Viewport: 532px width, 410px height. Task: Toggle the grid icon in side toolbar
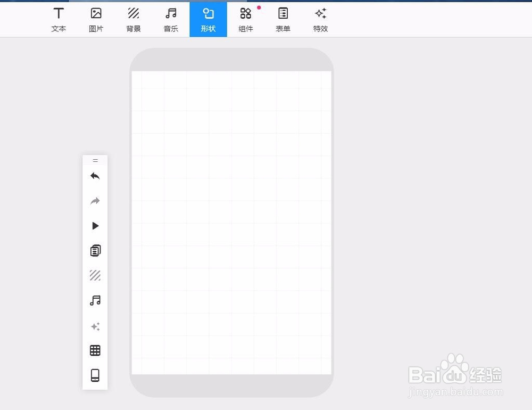coord(95,350)
